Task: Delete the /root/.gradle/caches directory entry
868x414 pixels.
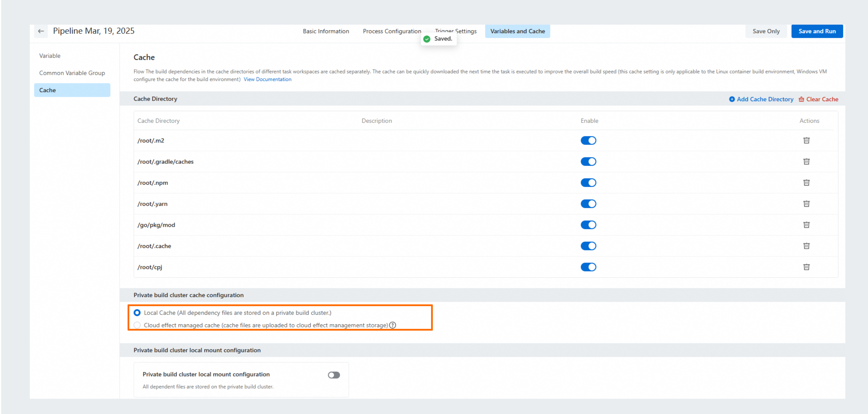Action: point(806,161)
